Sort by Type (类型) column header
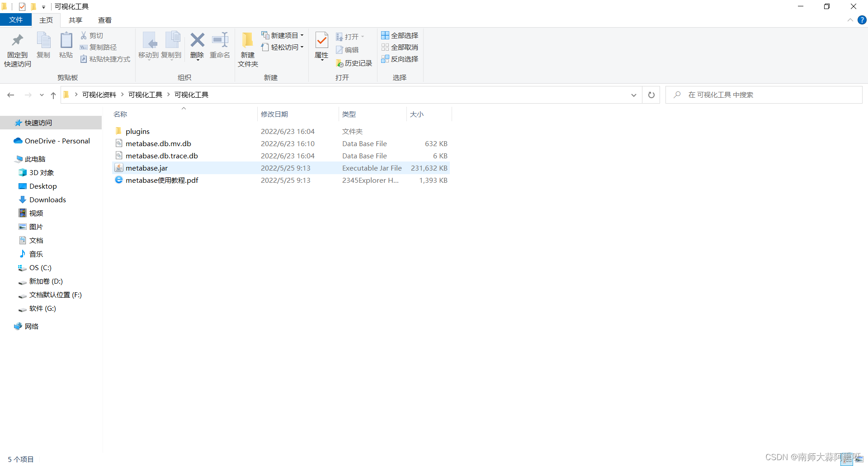 373,114
